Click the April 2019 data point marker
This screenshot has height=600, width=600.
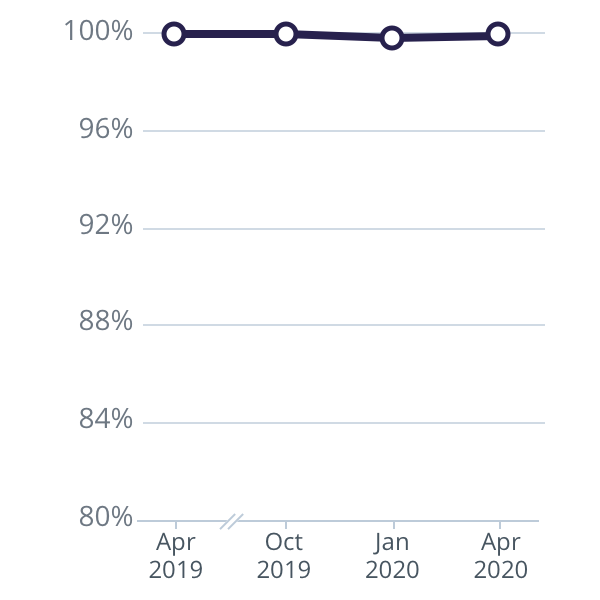(x=174, y=34)
